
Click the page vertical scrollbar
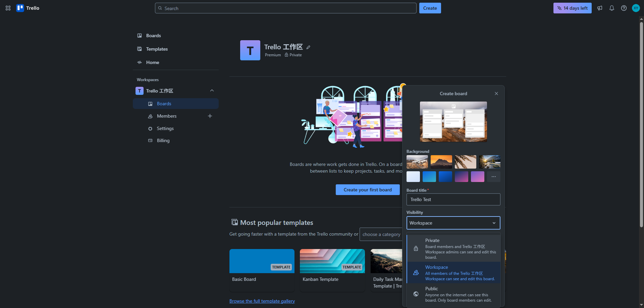[x=641, y=125]
